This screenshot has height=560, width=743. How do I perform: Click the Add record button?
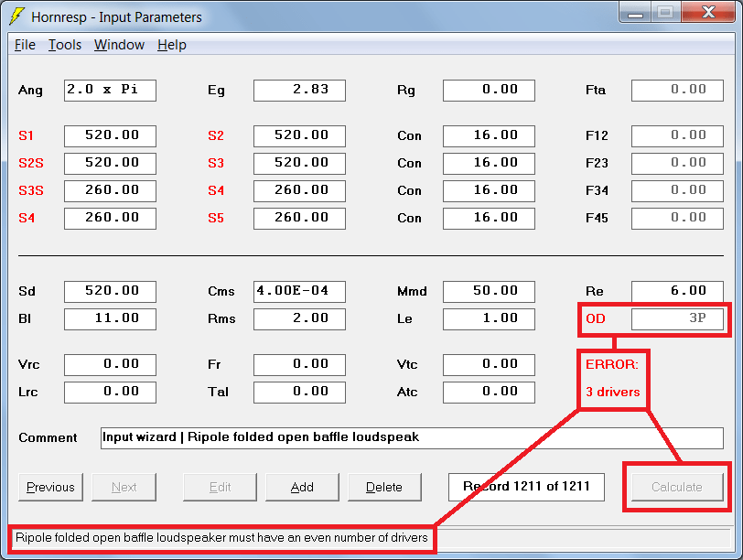302,487
